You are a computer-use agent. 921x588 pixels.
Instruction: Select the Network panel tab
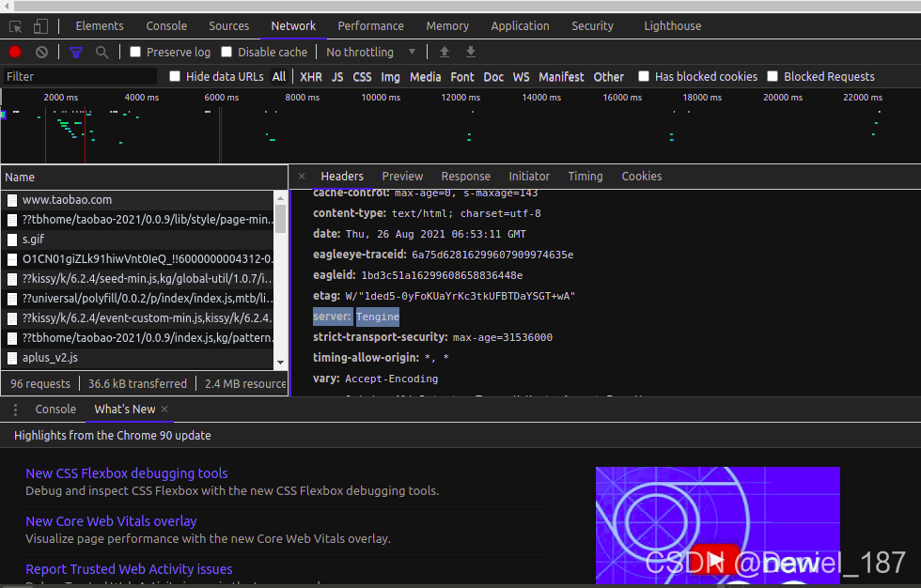point(293,25)
